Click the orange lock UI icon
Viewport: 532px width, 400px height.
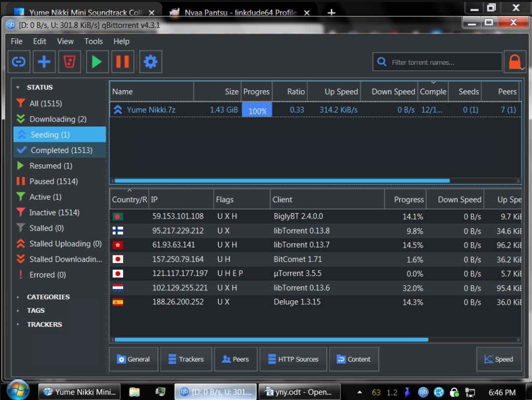pyautogui.click(x=515, y=62)
